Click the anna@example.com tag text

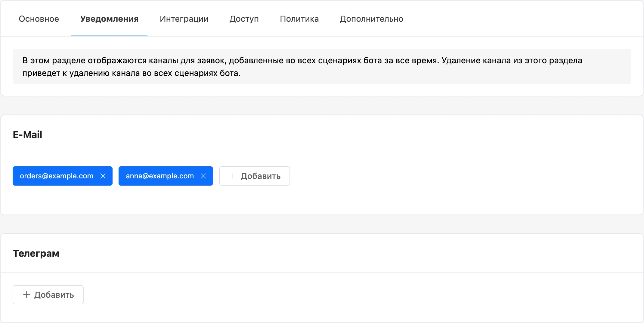[160, 176]
